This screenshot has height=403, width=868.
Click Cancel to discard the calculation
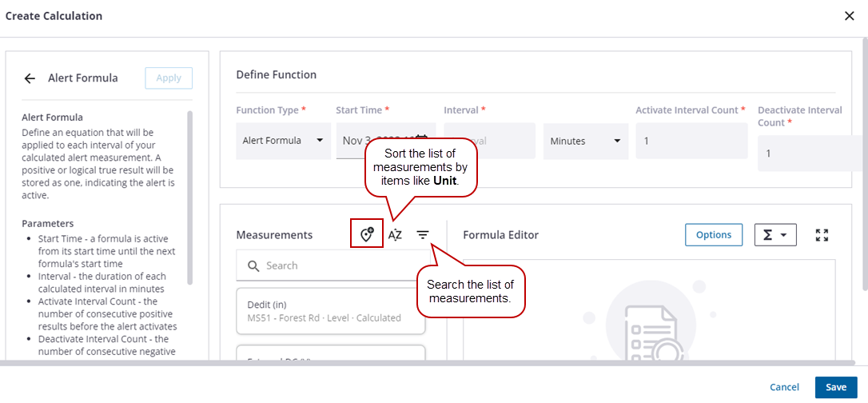coord(784,387)
